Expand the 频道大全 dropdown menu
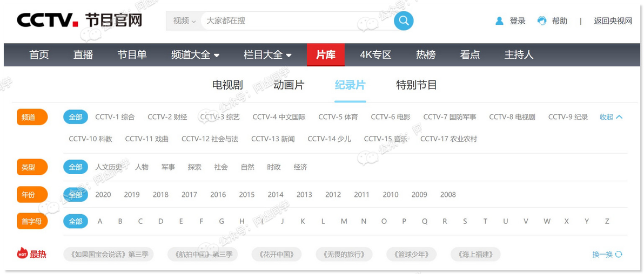 pyautogui.click(x=196, y=54)
